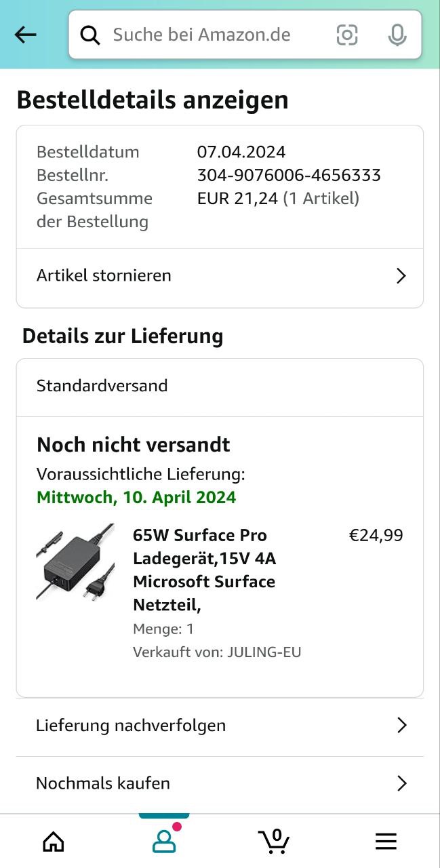440x868 pixels.
Task: Select Lieferung nachverfolgen option
Action: [131, 726]
